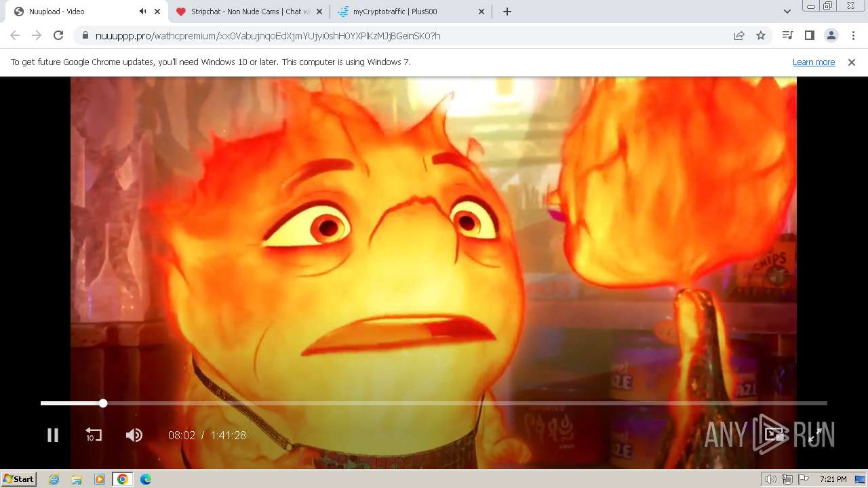Toggle picture-in-picture mode in the player
868x488 pixels.
click(774, 435)
